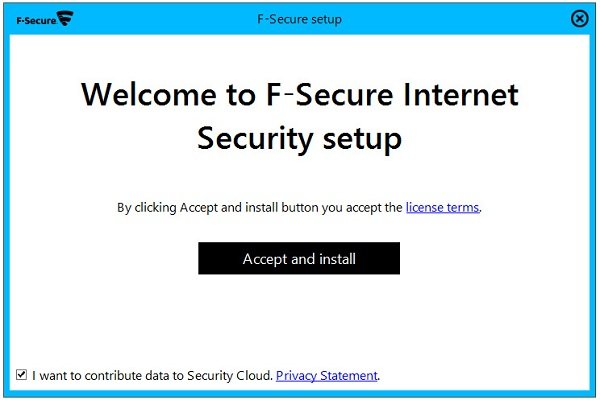Image resolution: width=600 pixels, height=400 pixels.
Task: Close the F-Secure setup window
Action: coord(579,18)
